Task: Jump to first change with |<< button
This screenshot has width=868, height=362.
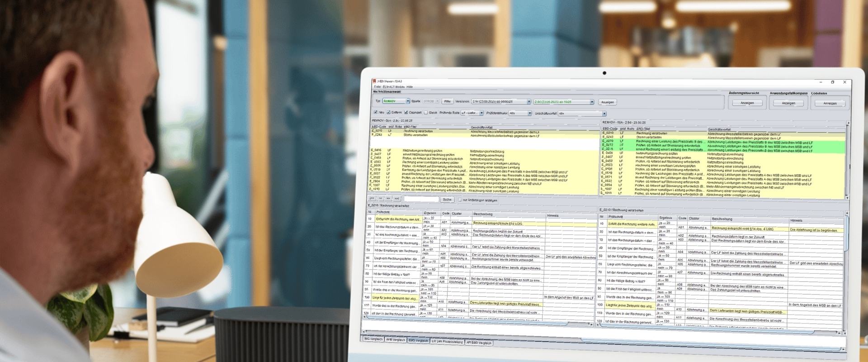Action: point(372,198)
